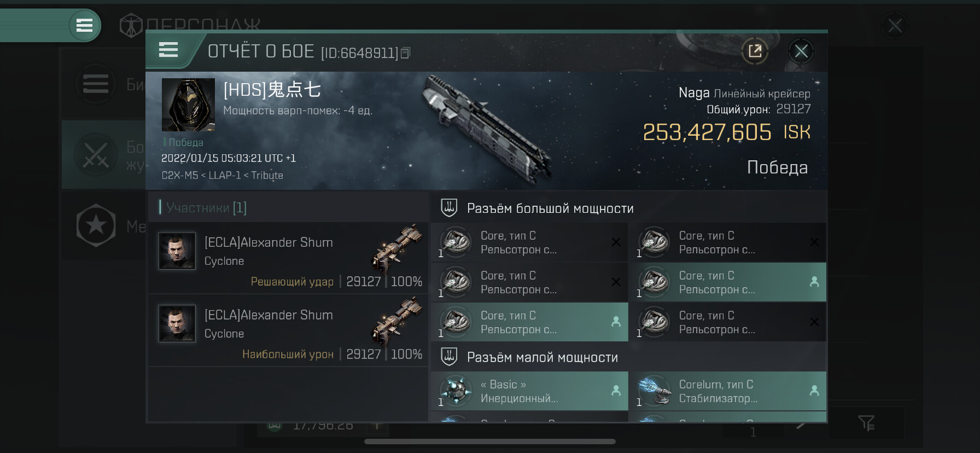This screenshot has width=980, height=453.
Task: Click the share battle report icon
Action: [x=755, y=51]
